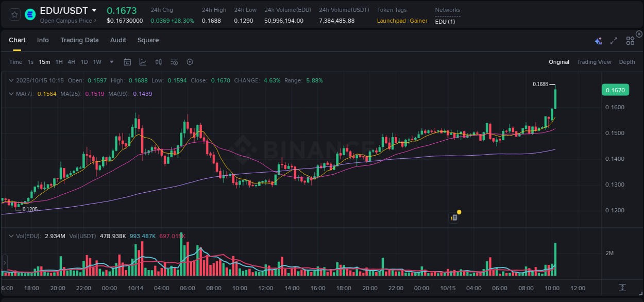Open the EDU/USDT pair selector dropdown

coord(94,10)
